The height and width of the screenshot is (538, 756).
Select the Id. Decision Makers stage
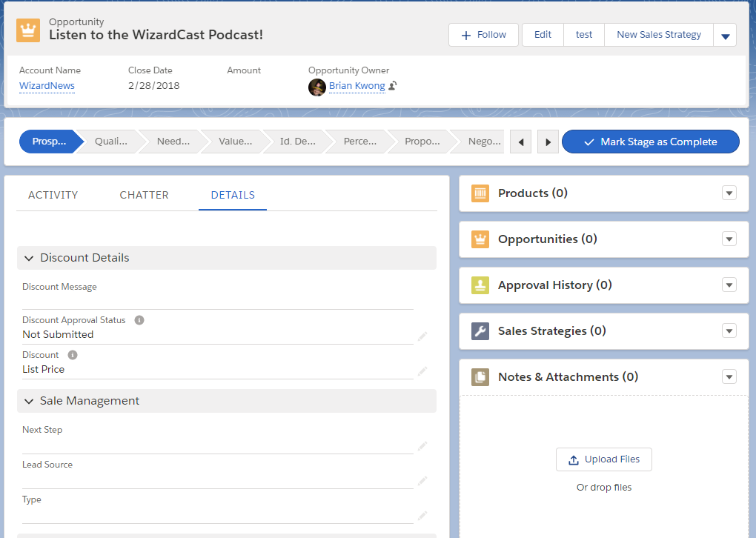pyautogui.click(x=298, y=142)
